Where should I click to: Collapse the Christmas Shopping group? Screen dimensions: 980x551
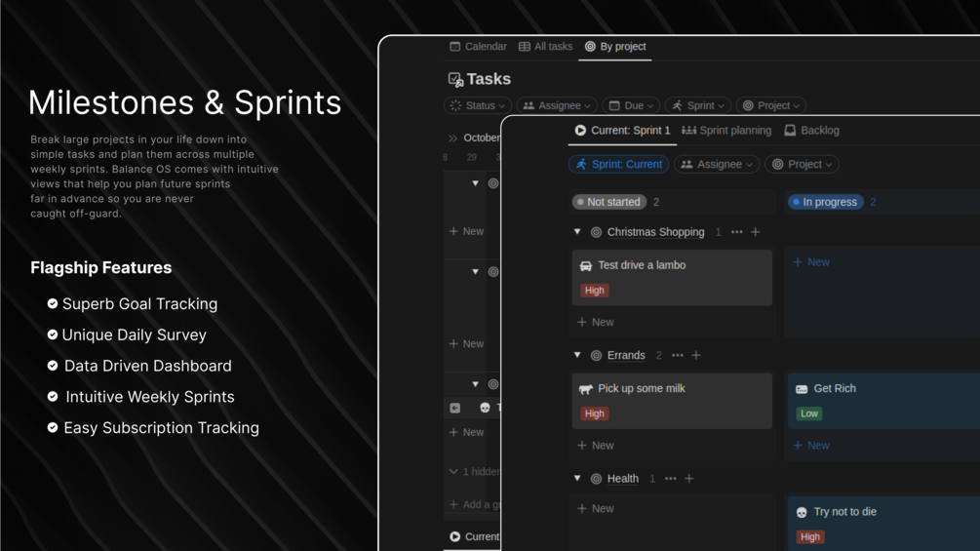coord(577,232)
